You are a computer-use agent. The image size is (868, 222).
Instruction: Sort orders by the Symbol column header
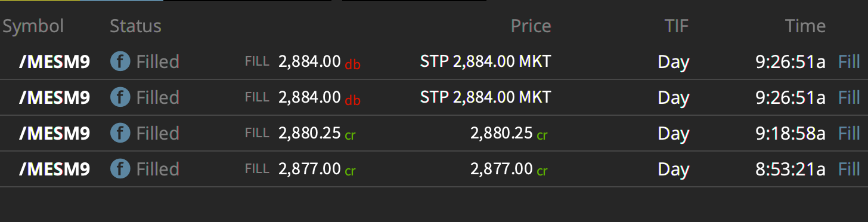pos(33,26)
